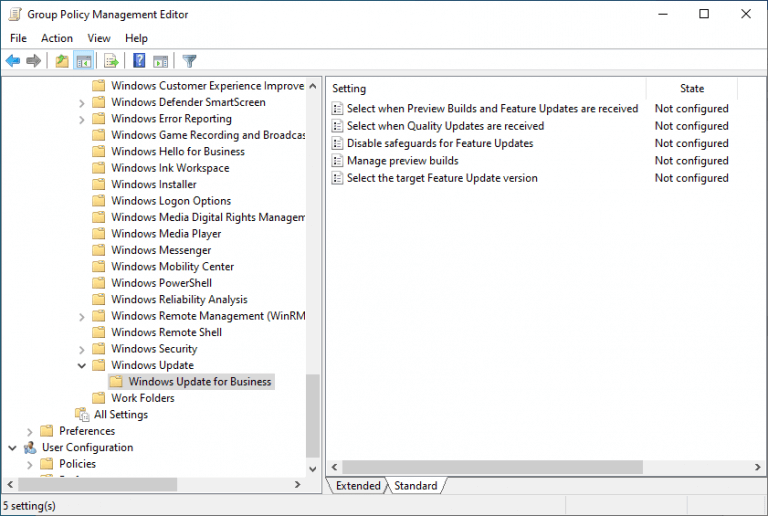The image size is (768, 516).
Task: Click policy icon beside Select when Quality Updates
Action: pyautogui.click(x=337, y=126)
